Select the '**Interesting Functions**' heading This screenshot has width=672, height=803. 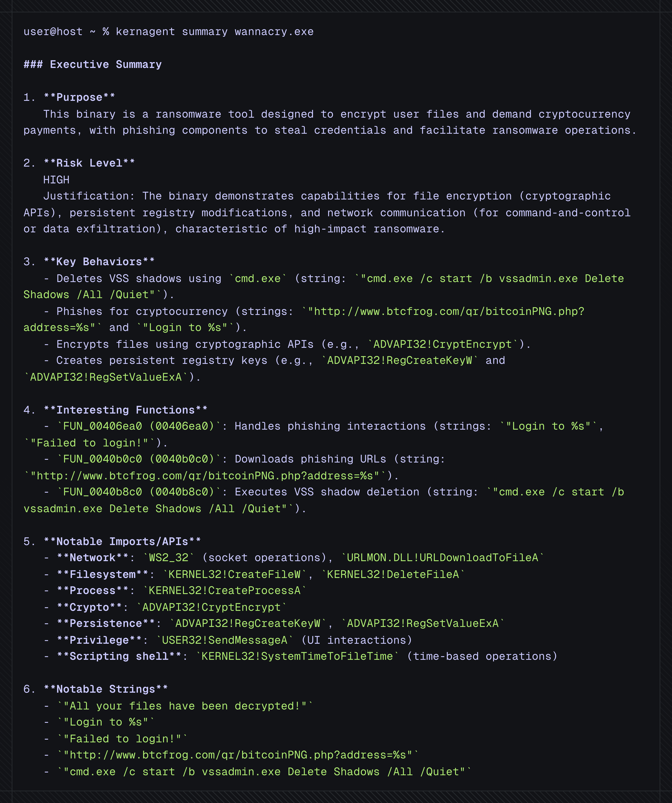click(x=125, y=410)
